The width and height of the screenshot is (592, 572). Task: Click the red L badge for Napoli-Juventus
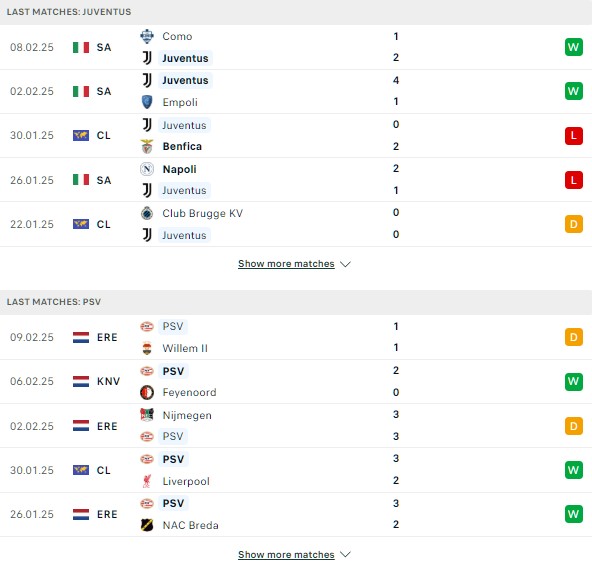pyautogui.click(x=574, y=180)
